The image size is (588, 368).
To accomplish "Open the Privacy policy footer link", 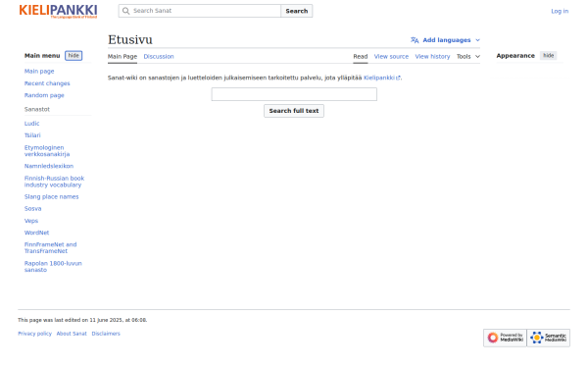I will click(35, 334).
